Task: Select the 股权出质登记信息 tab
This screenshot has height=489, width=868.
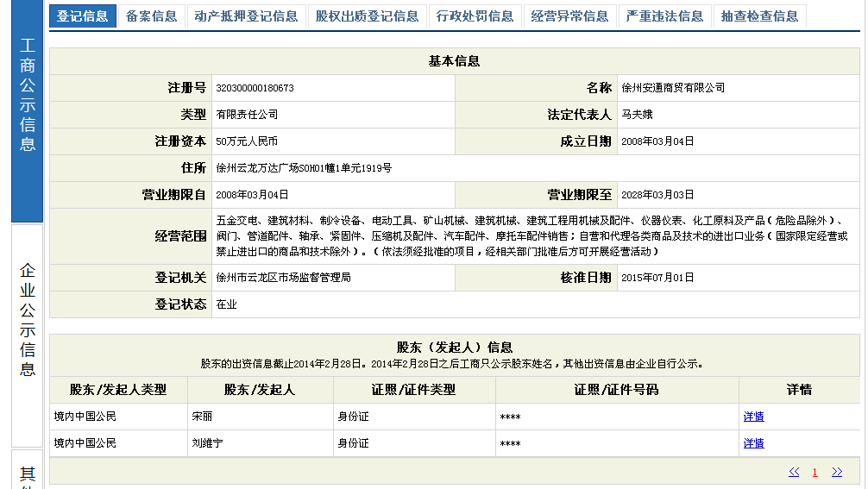Action: pyautogui.click(x=367, y=16)
